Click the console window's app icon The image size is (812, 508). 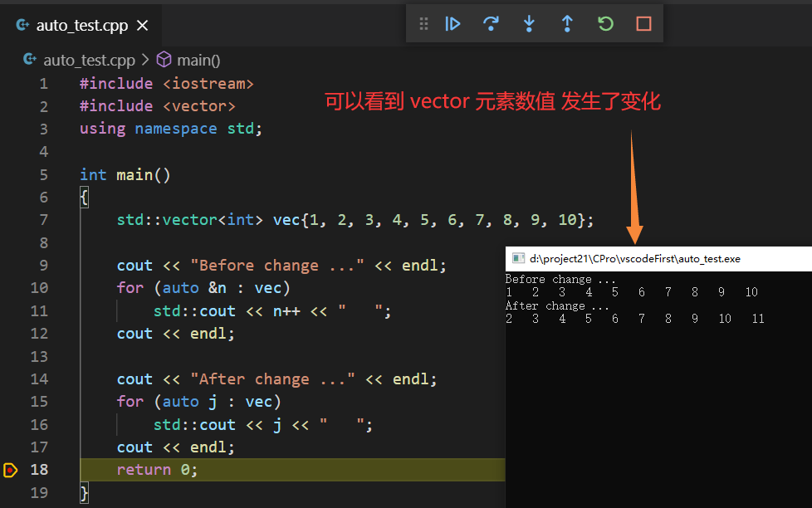point(518,258)
